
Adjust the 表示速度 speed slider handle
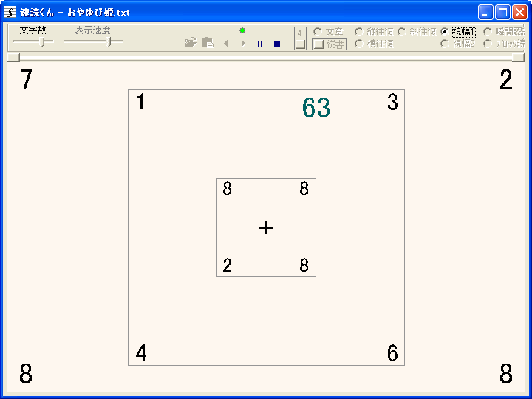pyautogui.click(x=109, y=41)
